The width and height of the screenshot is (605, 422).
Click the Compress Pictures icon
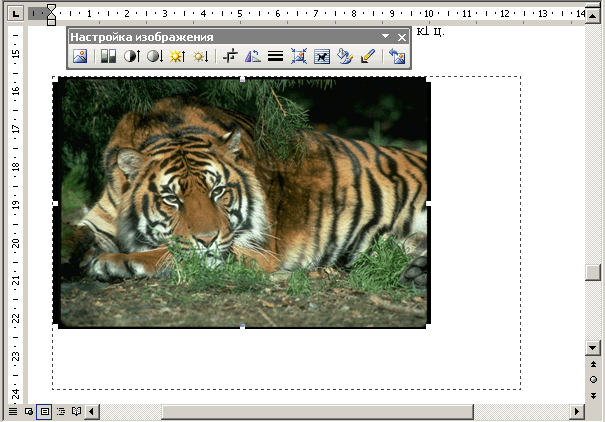click(299, 57)
